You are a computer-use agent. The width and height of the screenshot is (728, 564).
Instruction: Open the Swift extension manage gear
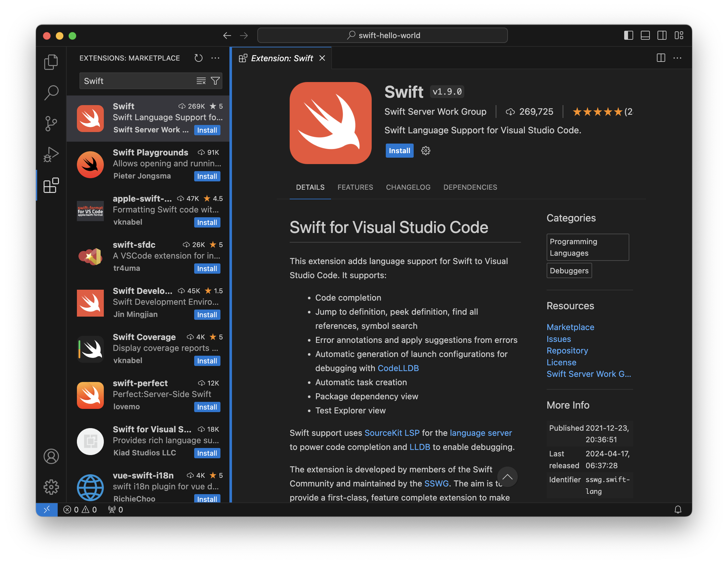[426, 151]
